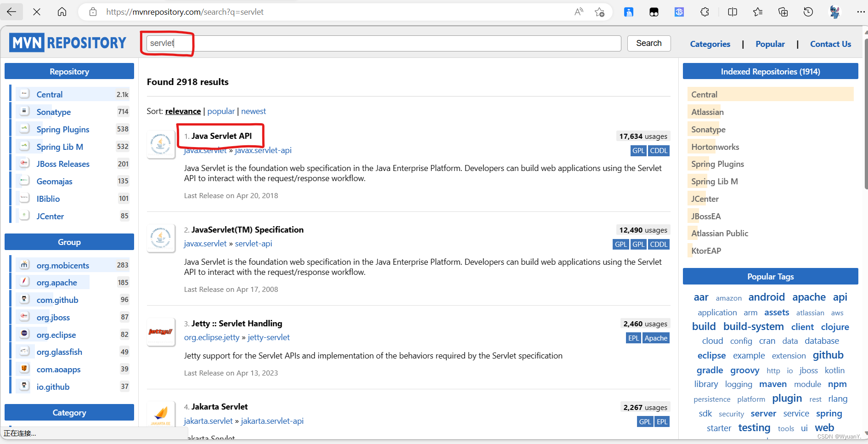The height and width of the screenshot is (444, 868).
Task: Open the jetty-servlet artifact link
Action: tap(269, 337)
